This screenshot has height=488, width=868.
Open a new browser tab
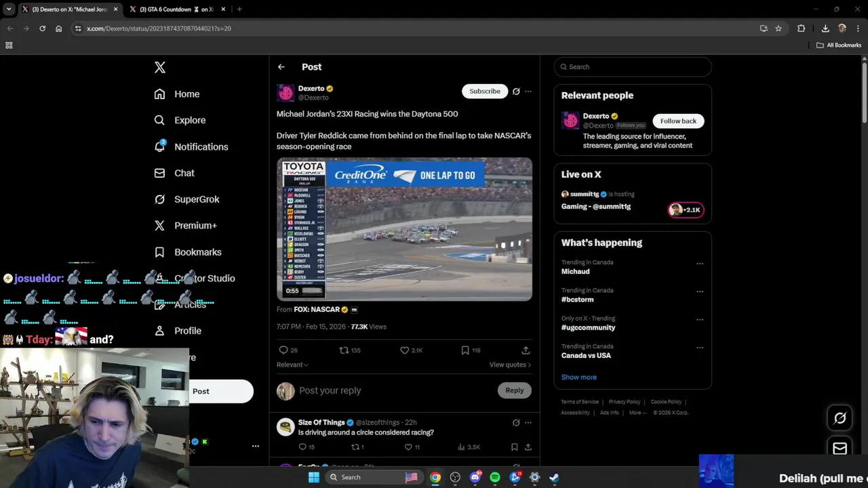click(239, 9)
